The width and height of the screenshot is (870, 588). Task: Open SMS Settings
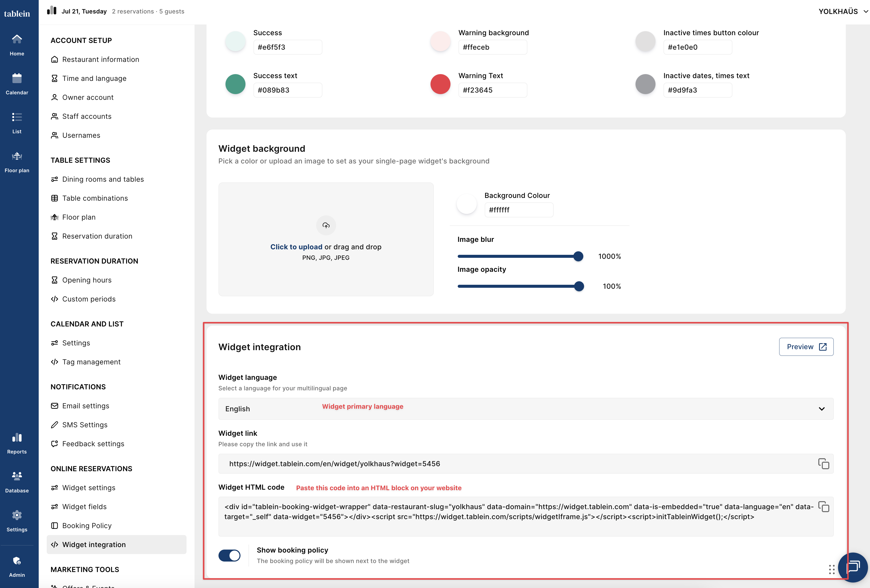coord(79,425)
